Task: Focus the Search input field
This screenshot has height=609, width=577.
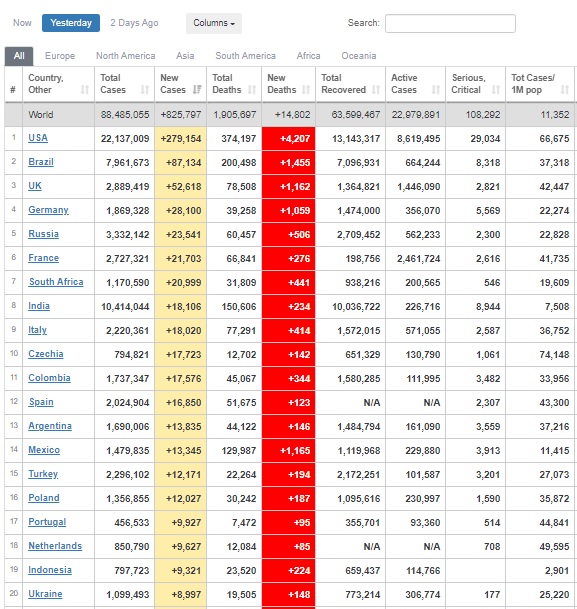Action: [x=450, y=24]
